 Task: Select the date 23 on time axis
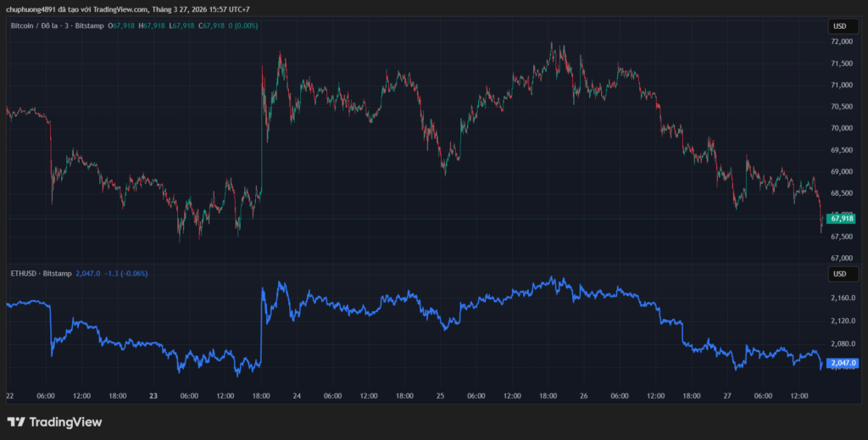tap(153, 396)
